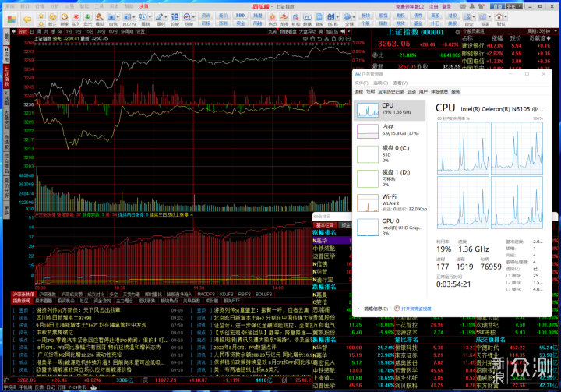Click the 设置 tab in period bar

140,31
